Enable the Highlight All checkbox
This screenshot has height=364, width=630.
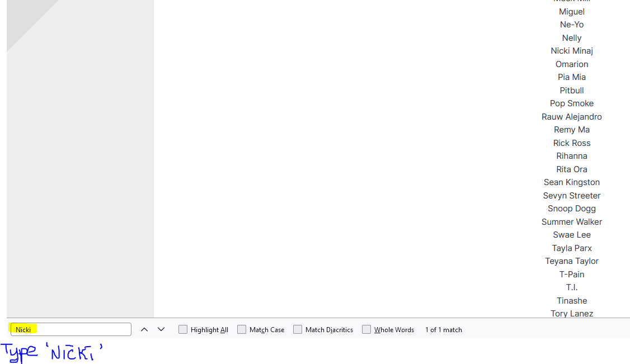click(x=183, y=329)
